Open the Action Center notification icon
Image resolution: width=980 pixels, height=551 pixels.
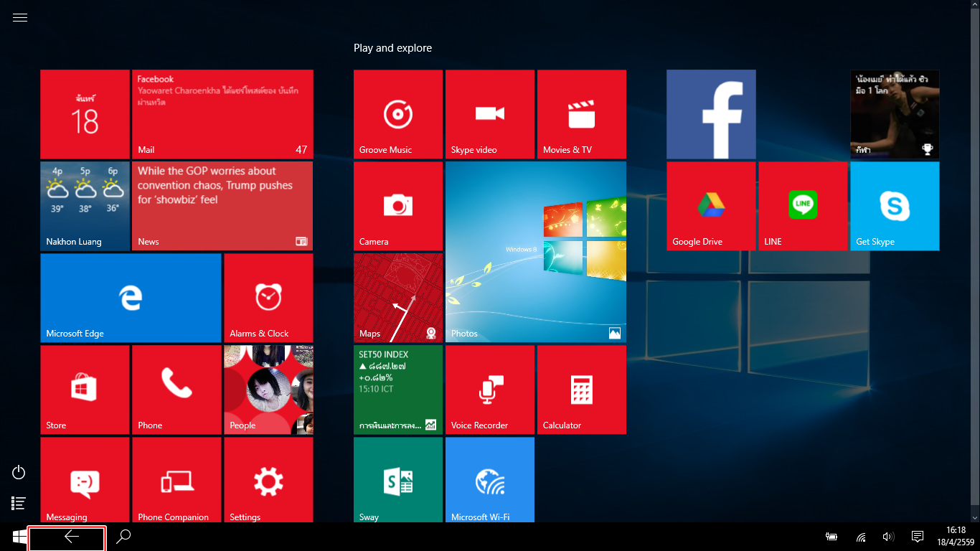tap(917, 537)
